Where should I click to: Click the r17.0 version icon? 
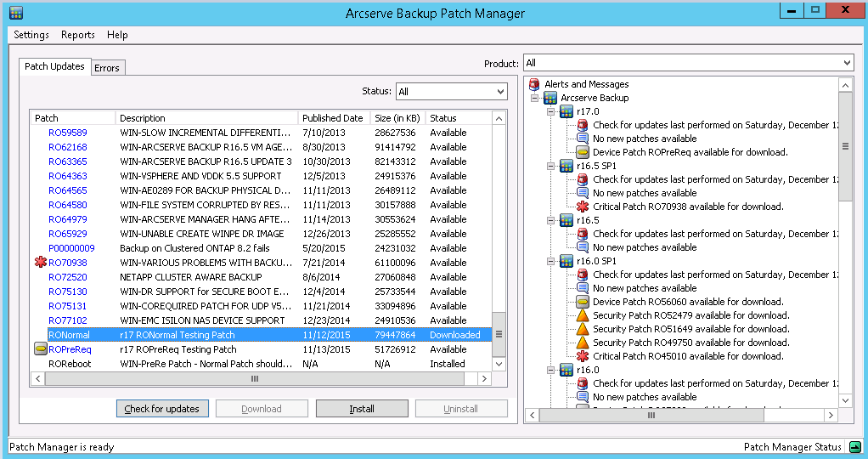click(x=566, y=111)
